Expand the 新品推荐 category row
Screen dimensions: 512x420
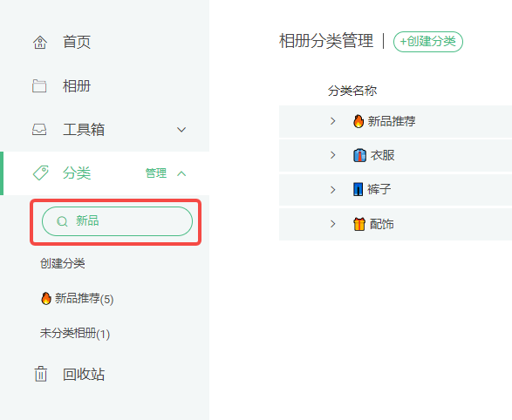[332, 121]
